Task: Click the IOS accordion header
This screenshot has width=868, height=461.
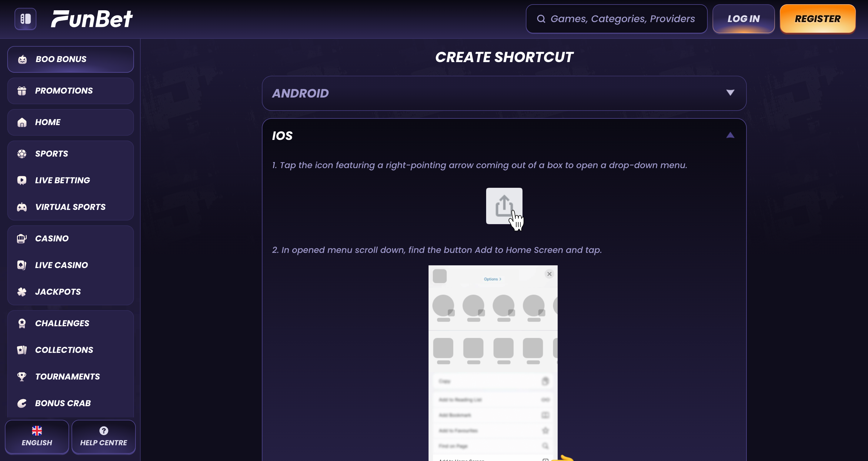Action: [x=504, y=136]
